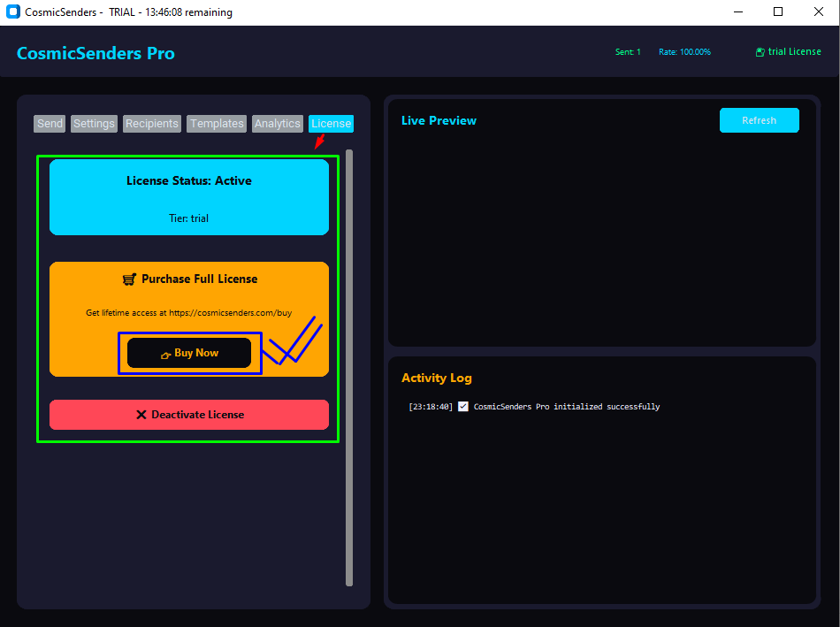This screenshot has height=627, width=840.
Task: Click the "Activity Log" heading
Action: click(x=437, y=378)
